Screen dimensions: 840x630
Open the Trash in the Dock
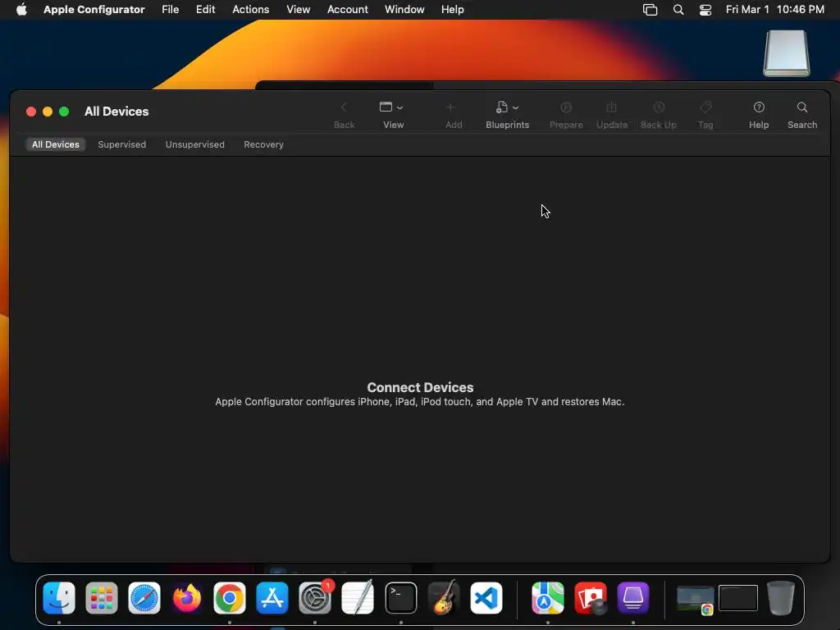click(x=781, y=598)
